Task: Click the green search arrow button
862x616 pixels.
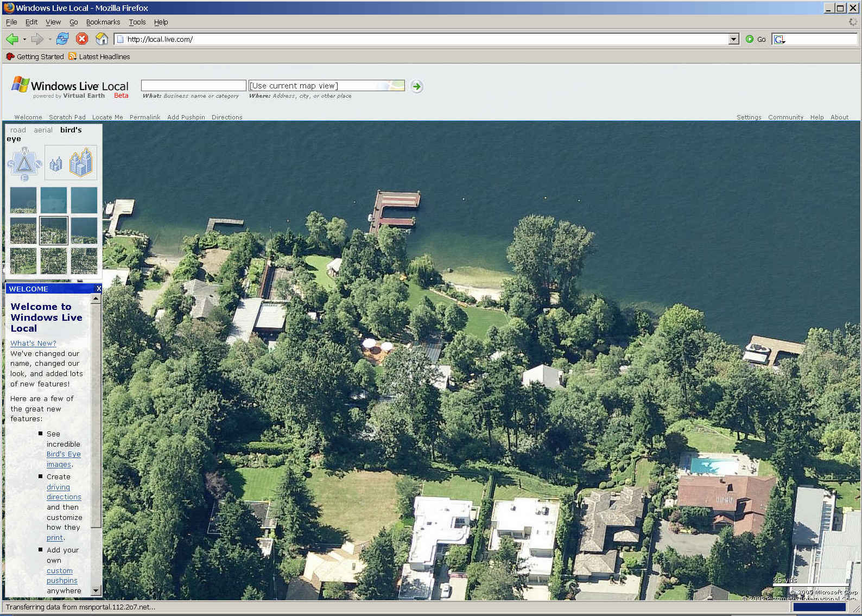Action: pos(417,86)
